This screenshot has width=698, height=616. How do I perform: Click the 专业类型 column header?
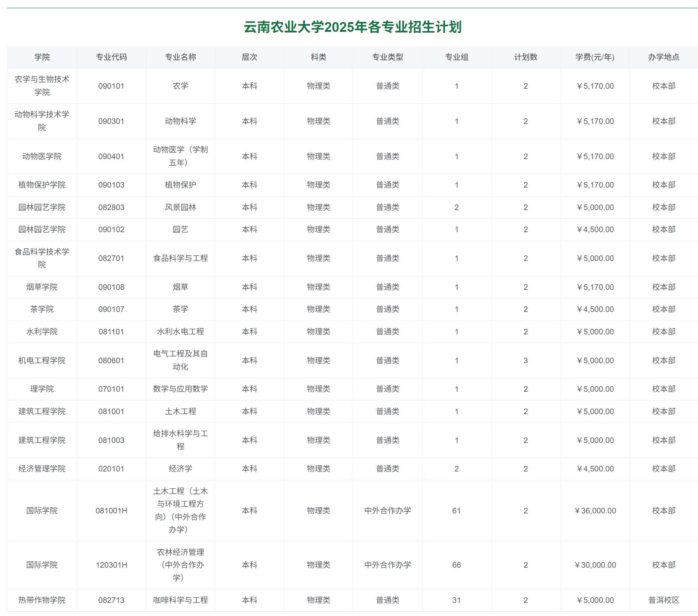[x=388, y=57]
